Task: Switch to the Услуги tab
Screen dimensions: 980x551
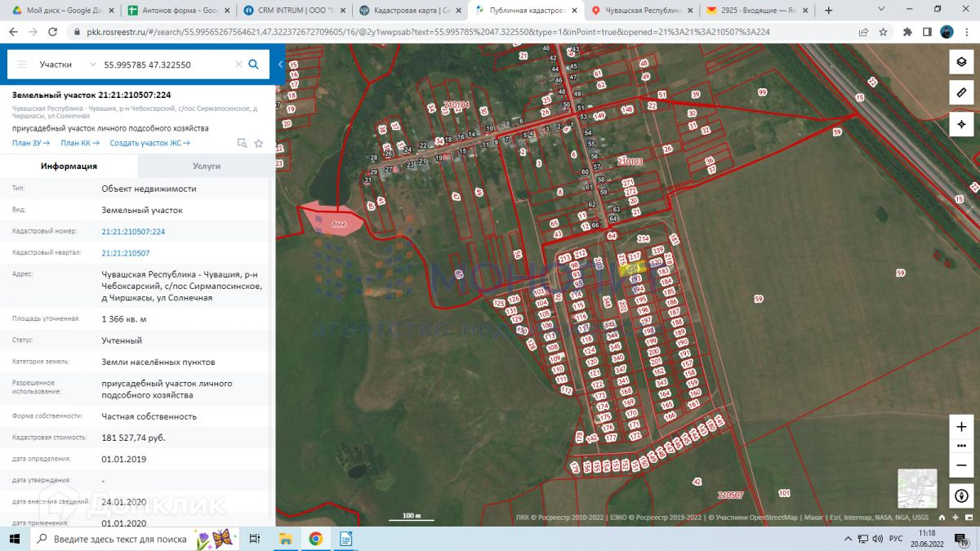Action: tap(206, 166)
